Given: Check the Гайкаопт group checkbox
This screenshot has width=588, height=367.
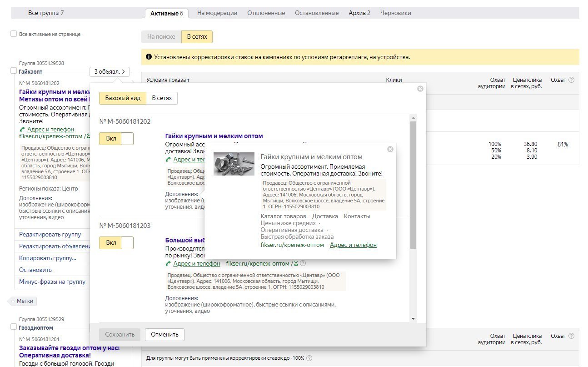Looking at the screenshot, I should [14, 71].
